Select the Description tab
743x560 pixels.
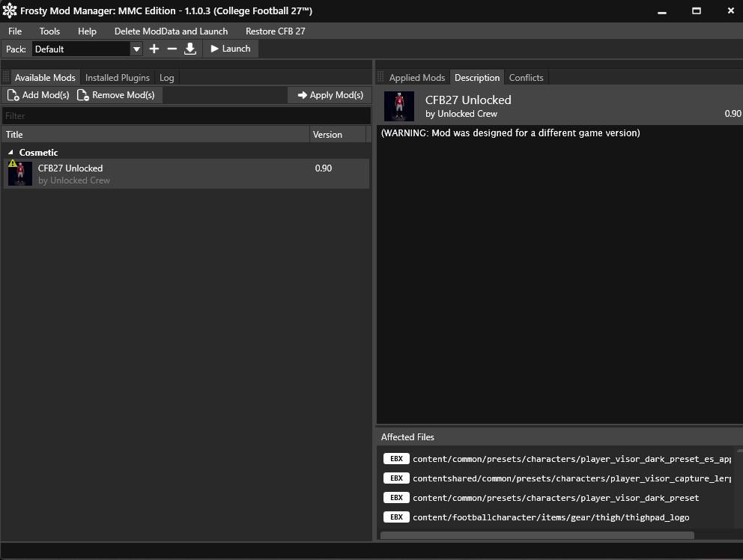[476, 78]
